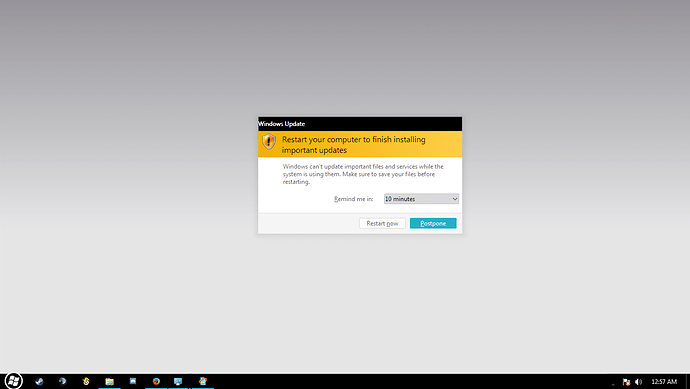Click the Windows Update title bar
The height and width of the screenshot is (389, 690).
coord(360,124)
